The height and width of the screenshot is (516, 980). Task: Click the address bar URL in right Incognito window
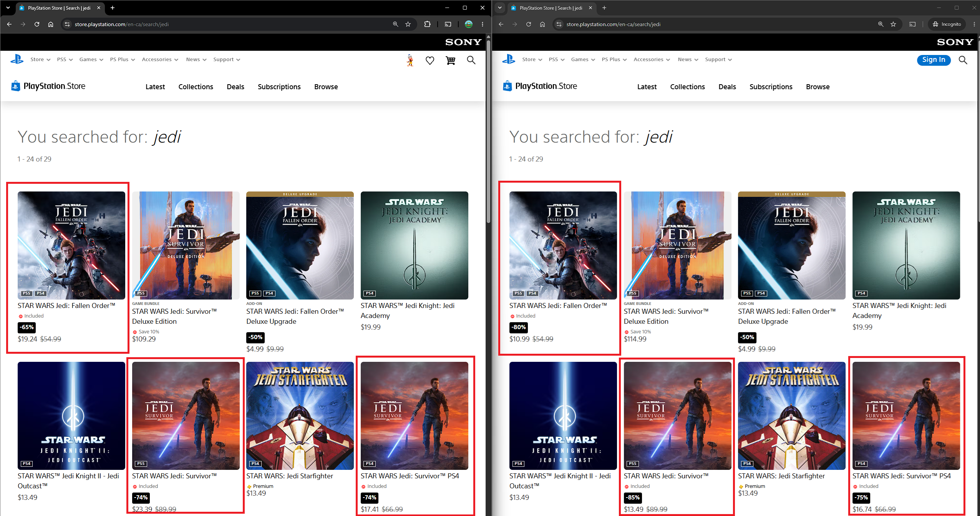(614, 24)
